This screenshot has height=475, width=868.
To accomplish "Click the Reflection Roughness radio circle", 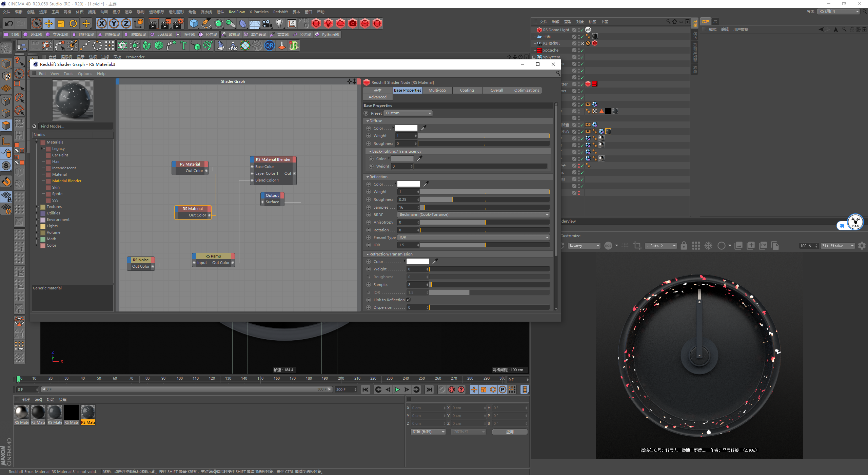I will [x=369, y=199].
